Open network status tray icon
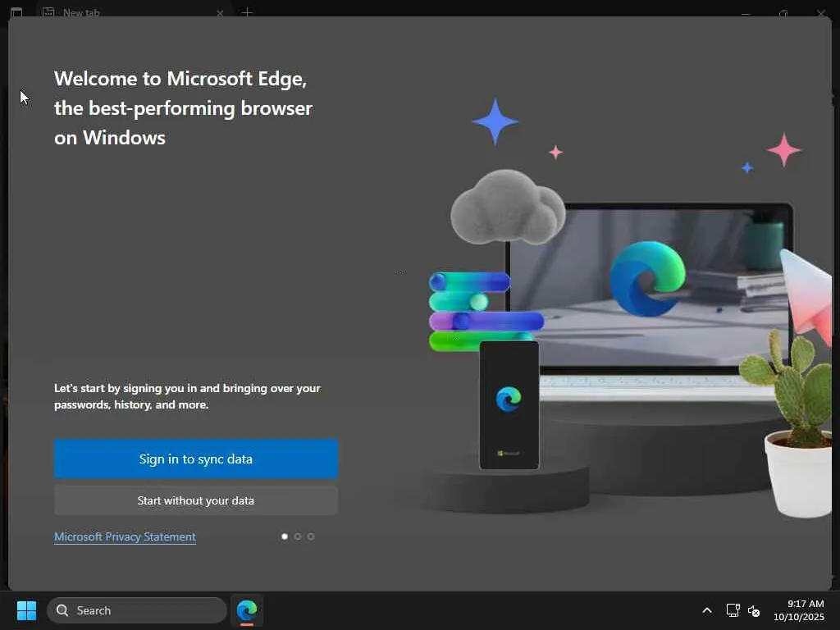 pos(733,610)
